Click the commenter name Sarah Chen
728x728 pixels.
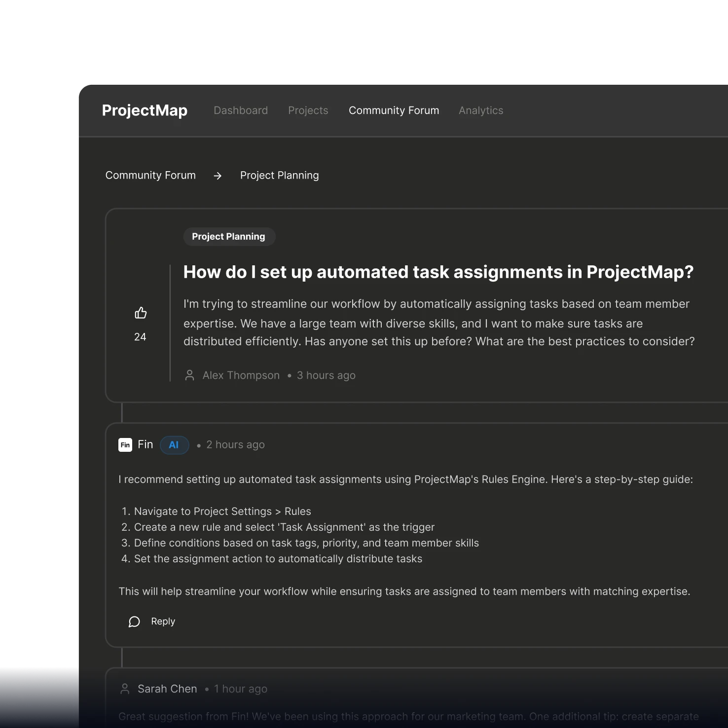[x=167, y=689]
